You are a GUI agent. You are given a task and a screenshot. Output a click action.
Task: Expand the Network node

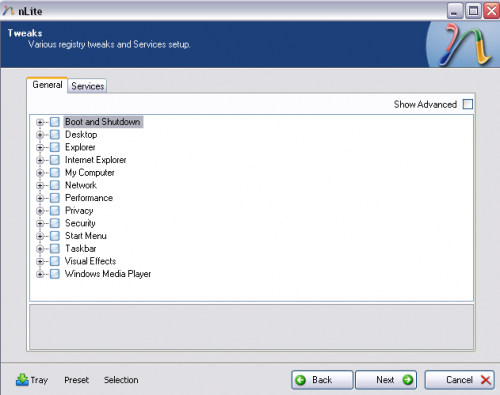[40, 186]
